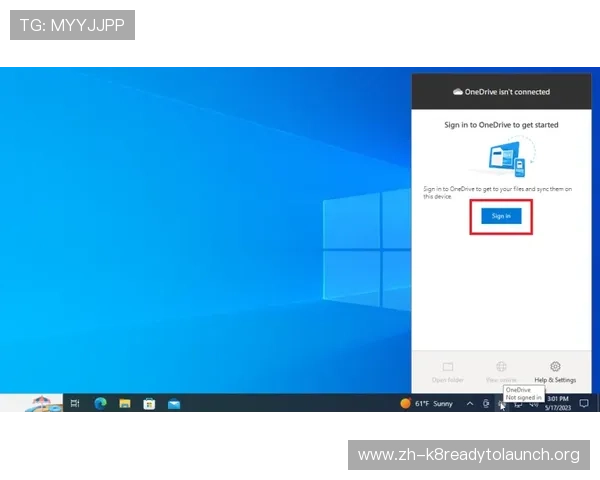Click the blue Sign in button
600x480 pixels.
(501, 216)
